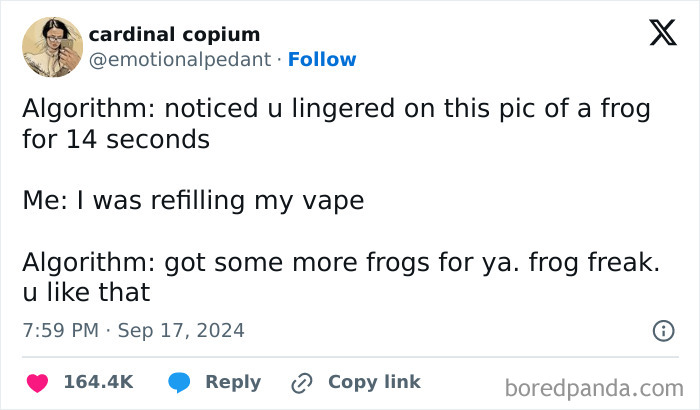Open the @emotionalpedant handle
The height and width of the screenshot is (410, 700).
tap(179, 60)
